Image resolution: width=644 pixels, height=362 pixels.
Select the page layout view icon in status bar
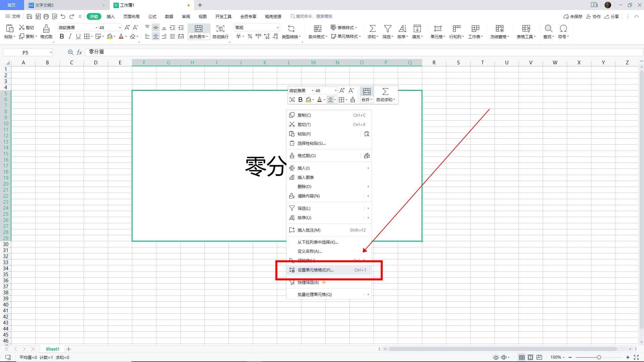tap(530, 357)
